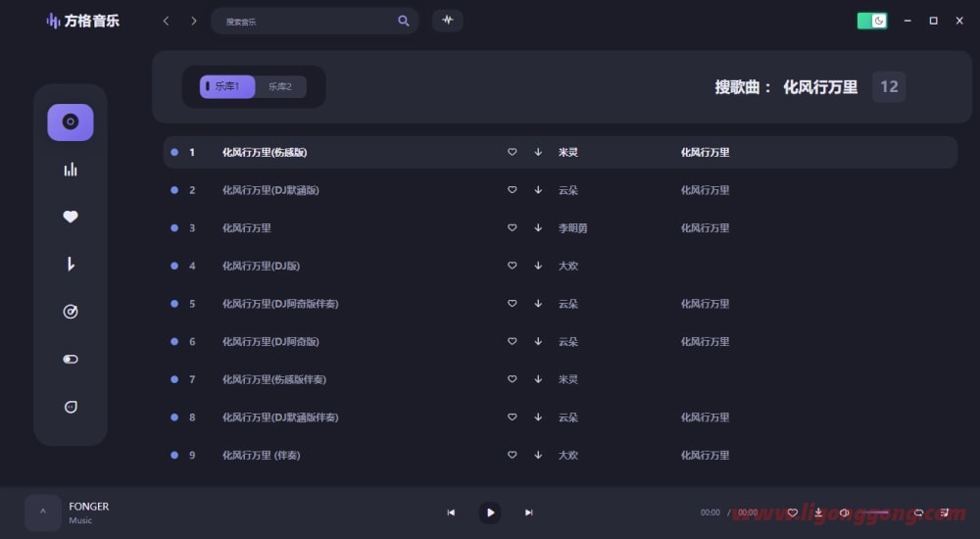Click the toggle switch icon in sidebar
This screenshot has width=980, height=539.
click(x=71, y=360)
